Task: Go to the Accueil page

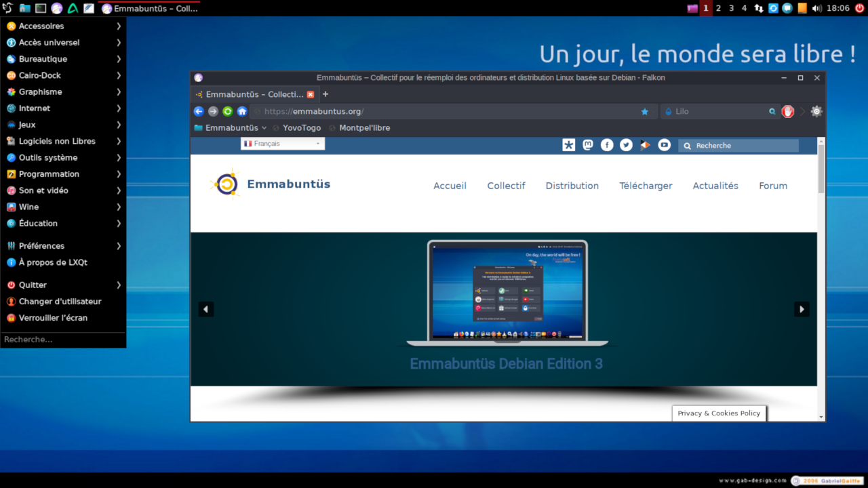Action: [450, 186]
